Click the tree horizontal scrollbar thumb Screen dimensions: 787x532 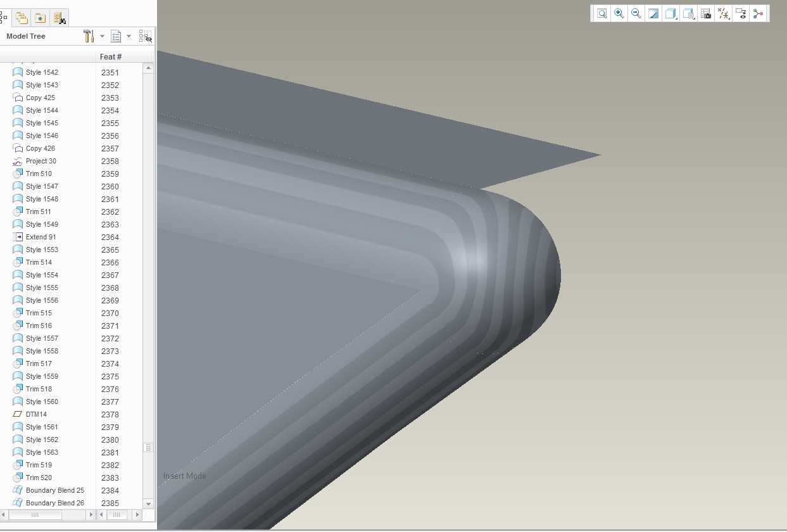(35, 515)
